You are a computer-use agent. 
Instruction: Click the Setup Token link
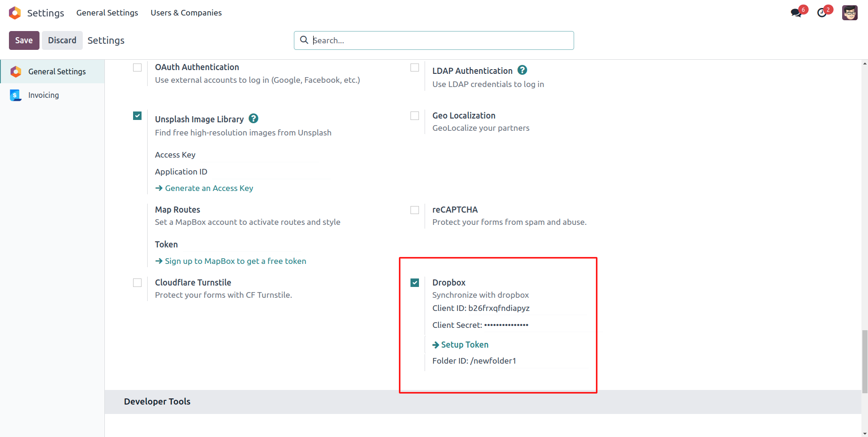point(465,345)
